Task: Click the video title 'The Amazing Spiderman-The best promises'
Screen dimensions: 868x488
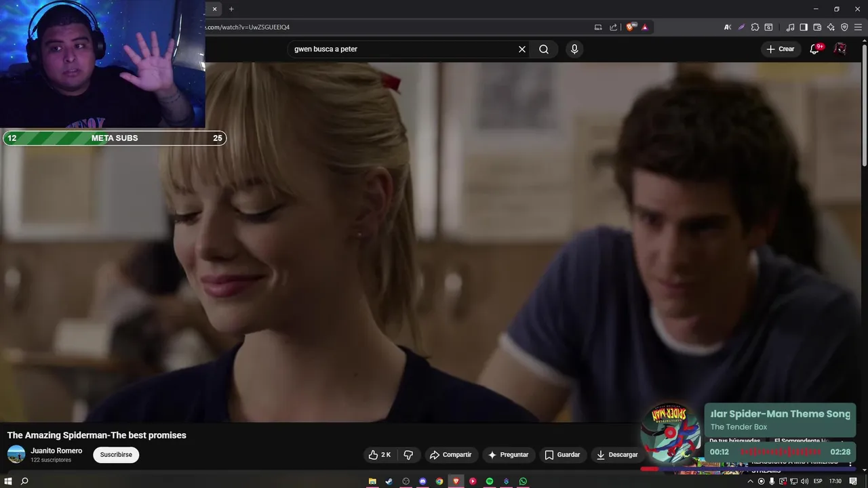Action: 97,435
